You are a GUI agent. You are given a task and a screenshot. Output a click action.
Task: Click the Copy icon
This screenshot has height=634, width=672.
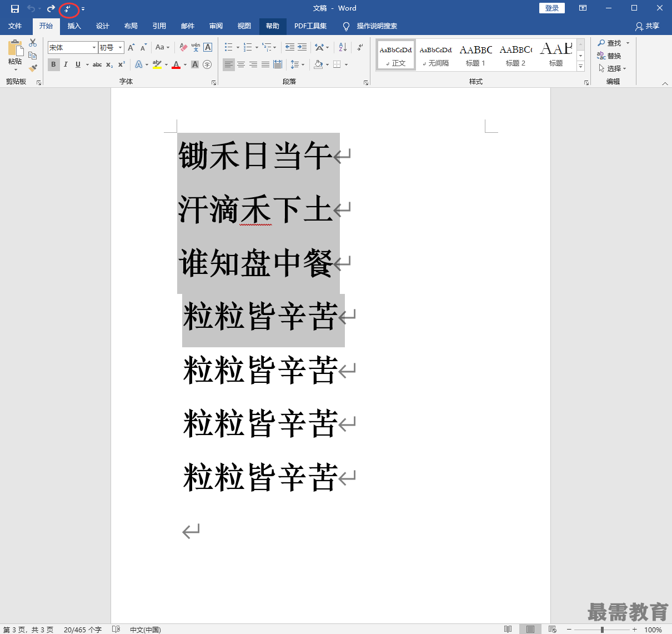[x=33, y=56]
